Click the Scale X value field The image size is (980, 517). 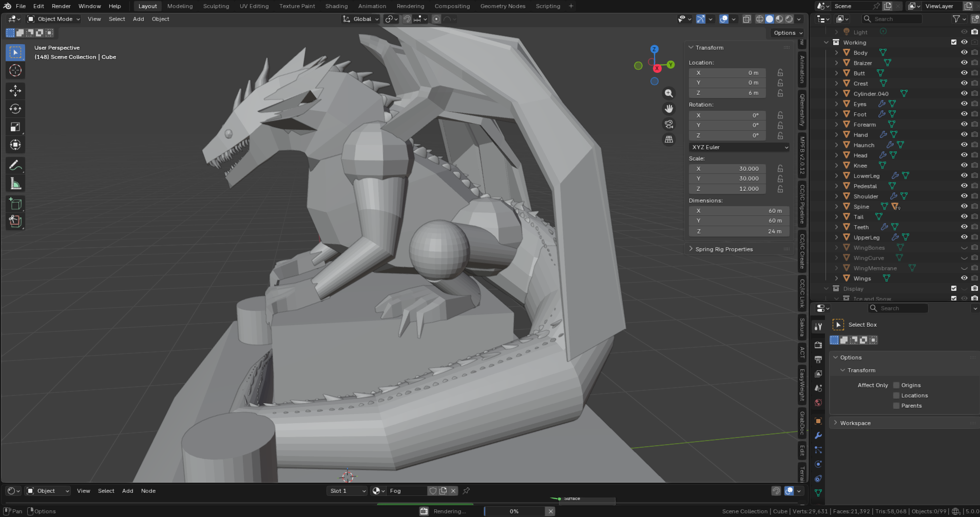(x=727, y=169)
